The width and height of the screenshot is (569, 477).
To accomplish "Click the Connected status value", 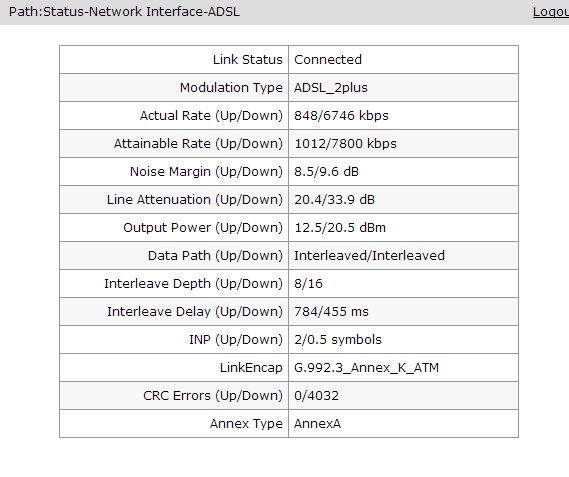I will 328,60.
